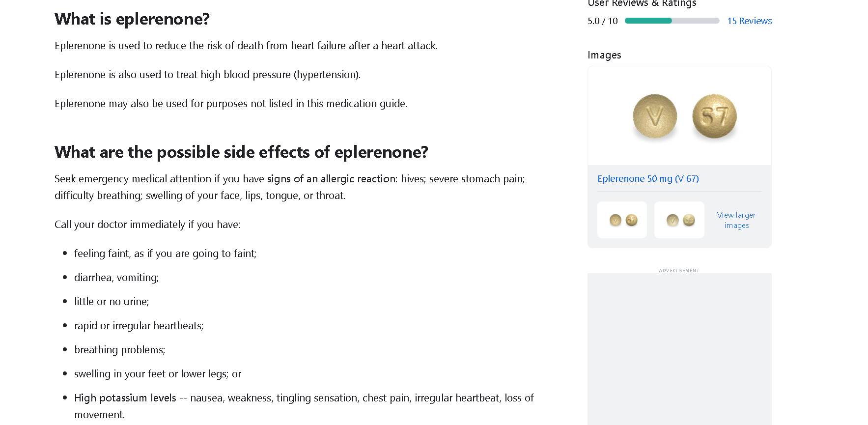Viewport: 868px width, 425px height.
Task: Click the "breathing problems" bullet item
Action: pos(119,350)
